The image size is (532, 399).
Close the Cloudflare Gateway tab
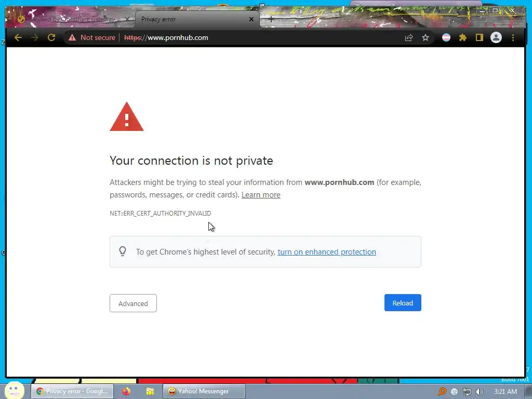click(x=128, y=19)
